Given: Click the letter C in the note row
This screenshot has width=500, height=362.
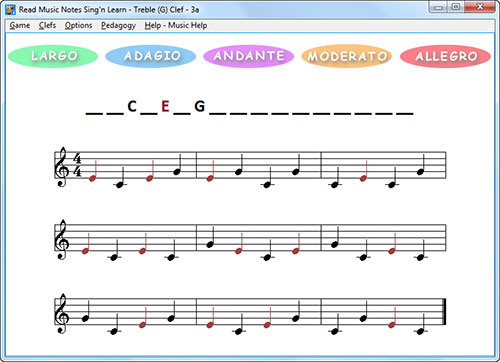Looking at the screenshot, I should click(132, 107).
